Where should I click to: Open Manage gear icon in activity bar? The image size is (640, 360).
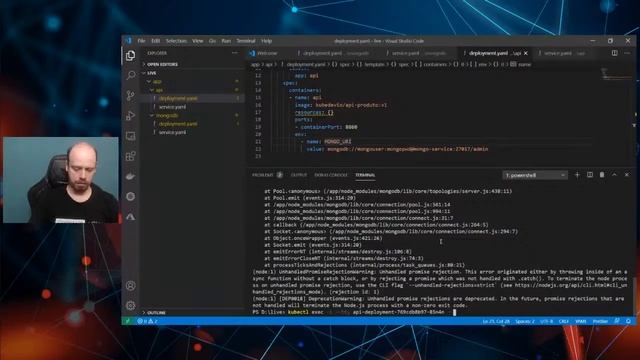tap(131, 305)
